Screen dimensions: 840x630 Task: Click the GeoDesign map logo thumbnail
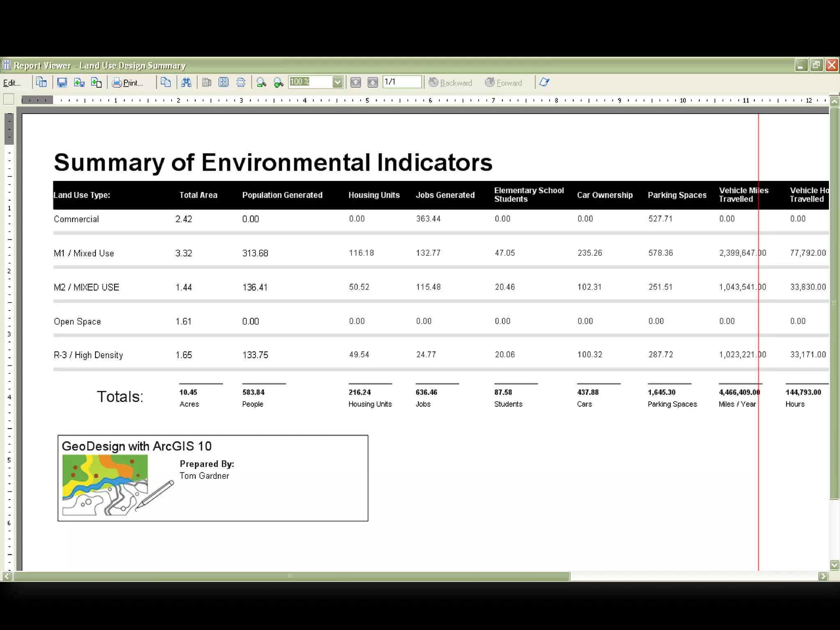pos(105,485)
